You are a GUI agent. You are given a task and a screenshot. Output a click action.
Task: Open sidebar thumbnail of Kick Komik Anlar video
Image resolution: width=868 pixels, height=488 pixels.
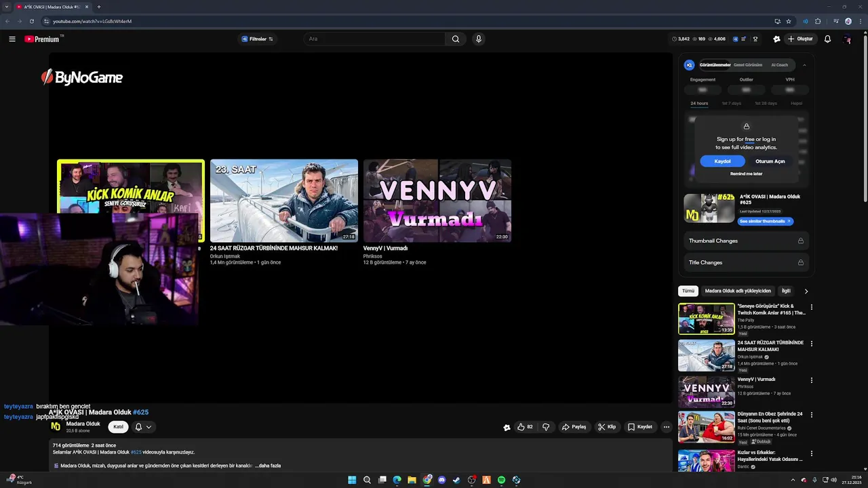pos(707,319)
